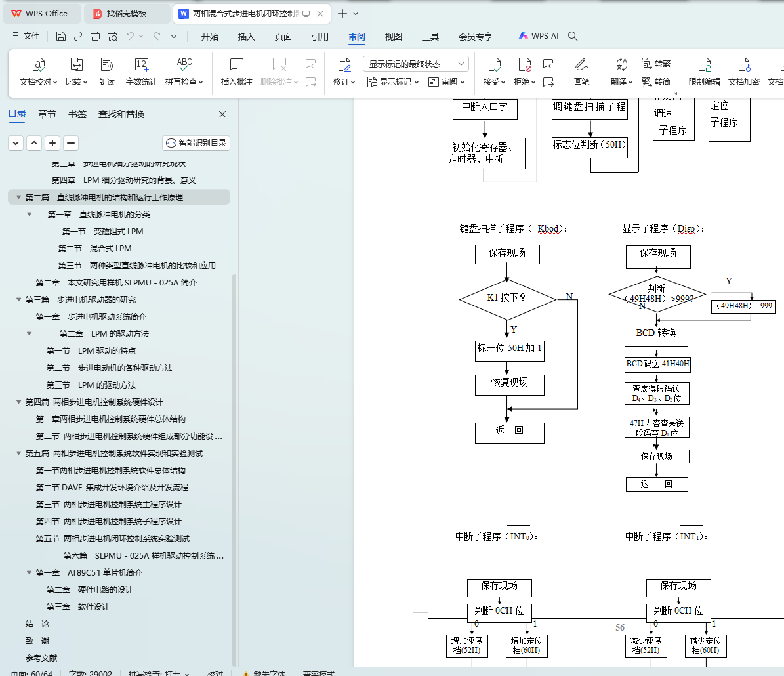
Task: Click the 字数 word count in status bar
Action: [x=90, y=673]
